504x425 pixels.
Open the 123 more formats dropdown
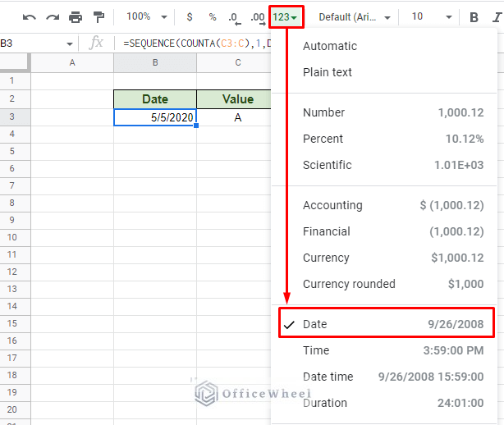click(x=286, y=17)
